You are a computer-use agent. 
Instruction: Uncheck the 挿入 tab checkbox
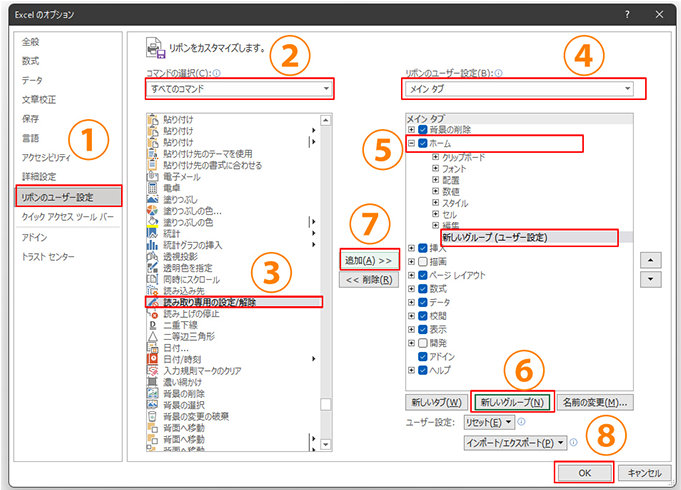(x=423, y=248)
